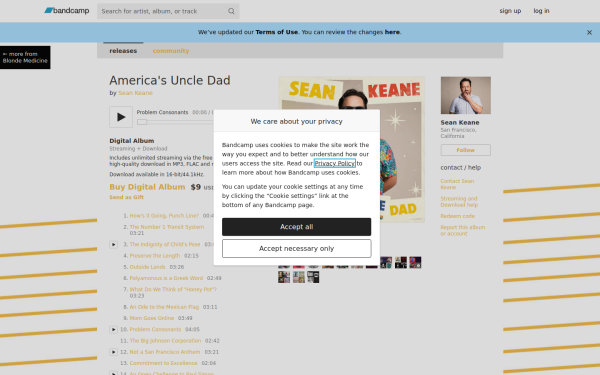This screenshot has height=375, width=600.
Task: Open track Commitment to Excellence
Action: tap(163, 363)
